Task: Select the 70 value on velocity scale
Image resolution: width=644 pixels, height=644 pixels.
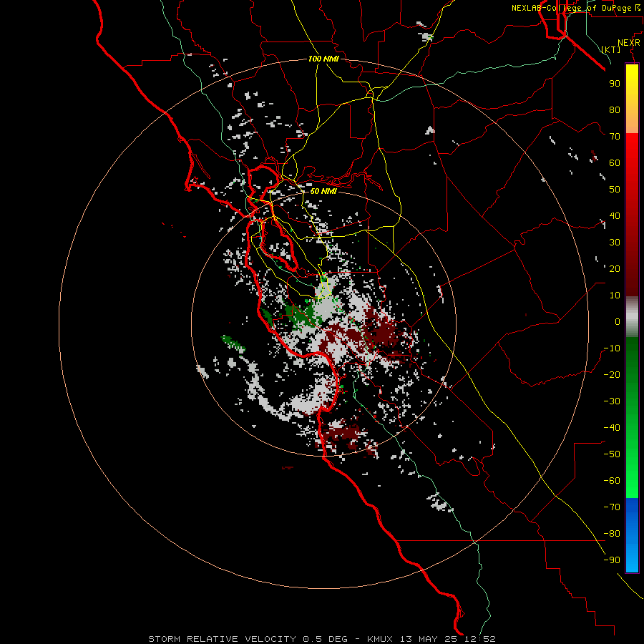Action: point(615,137)
